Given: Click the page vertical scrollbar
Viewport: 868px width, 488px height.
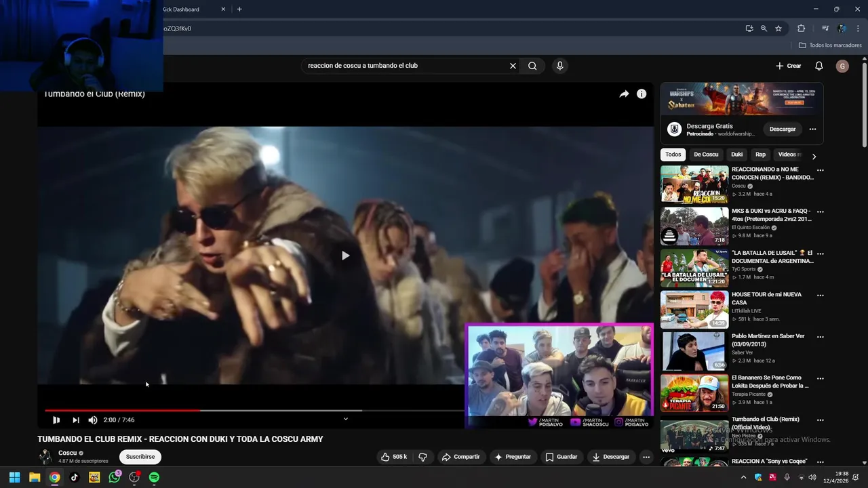Looking at the screenshot, I should pyautogui.click(x=865, y=105).
